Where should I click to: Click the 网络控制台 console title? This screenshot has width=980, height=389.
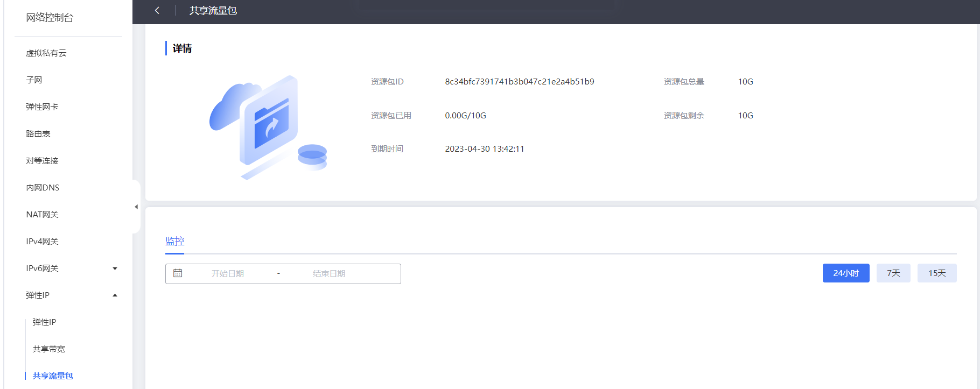[x=50, y=18]
